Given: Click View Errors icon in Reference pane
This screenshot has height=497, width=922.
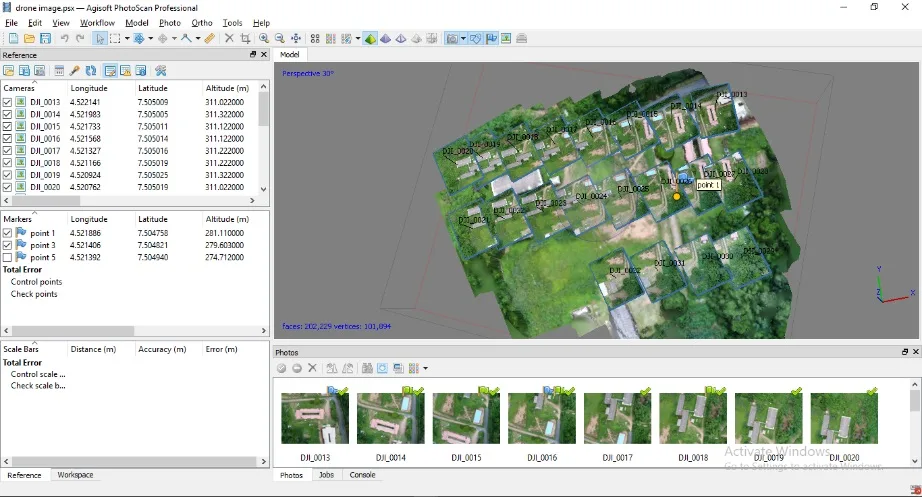Looking at the screenshot, I should coord(125,71).
